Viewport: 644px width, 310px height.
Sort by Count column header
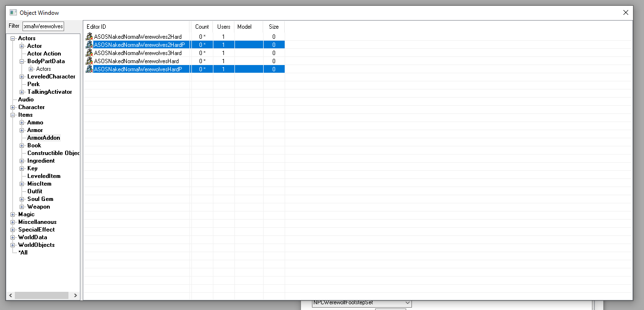[x=202, y=27]
